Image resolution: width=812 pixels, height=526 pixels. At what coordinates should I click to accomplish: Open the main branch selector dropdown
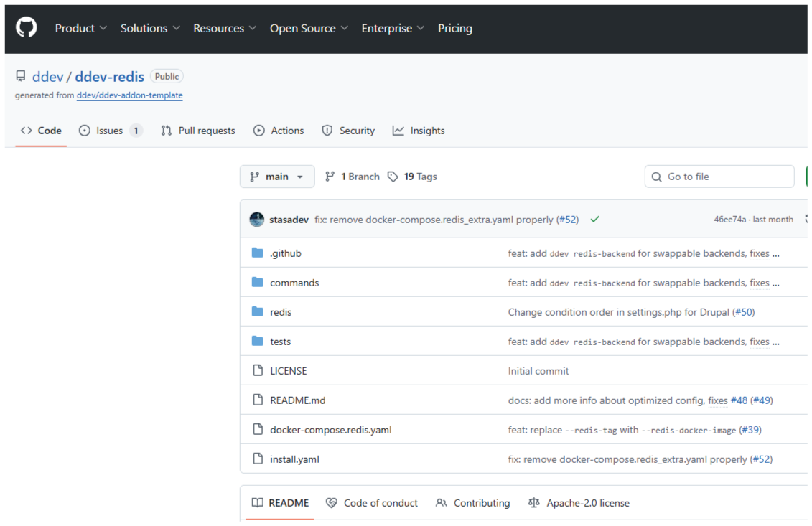(x=277, y=177)
